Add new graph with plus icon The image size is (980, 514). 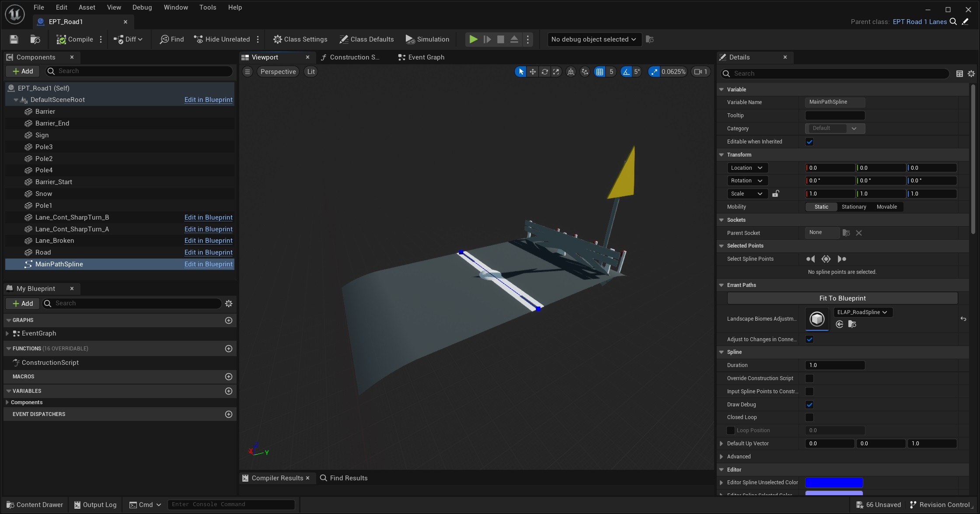(228, 320)
